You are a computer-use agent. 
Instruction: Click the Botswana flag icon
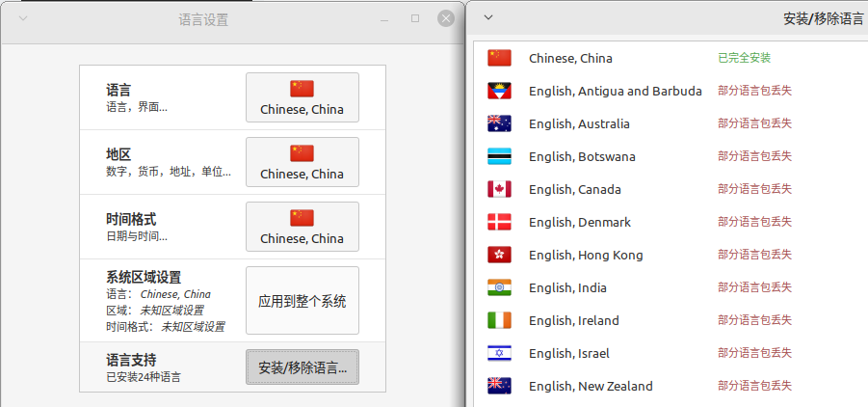pos(499,156)
